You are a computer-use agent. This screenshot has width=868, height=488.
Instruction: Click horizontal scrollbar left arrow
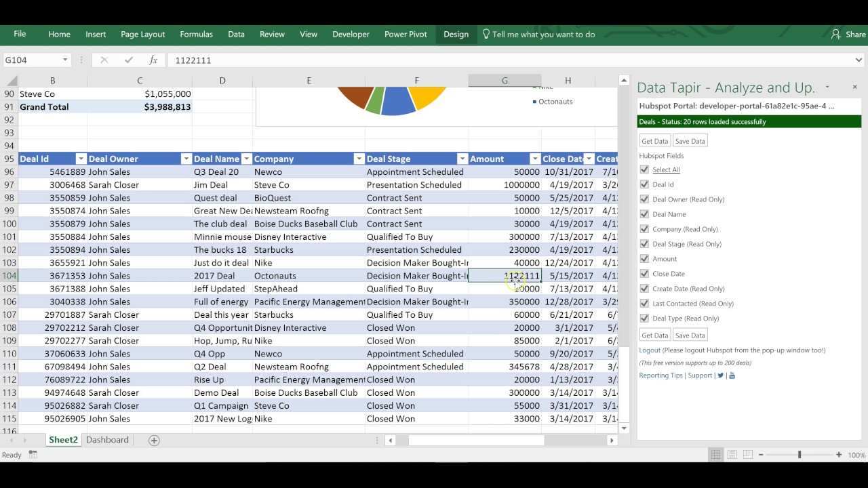click(391, 441)
